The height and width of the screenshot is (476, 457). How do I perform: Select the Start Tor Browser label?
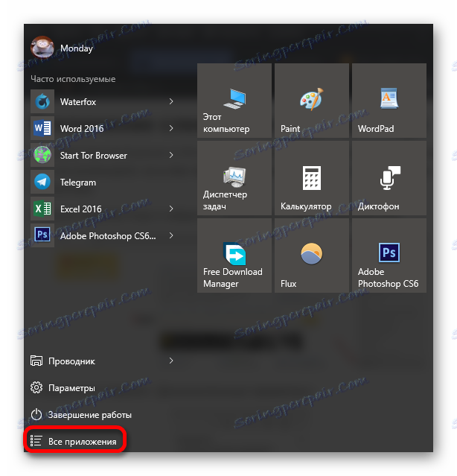(x=93, y=156)
